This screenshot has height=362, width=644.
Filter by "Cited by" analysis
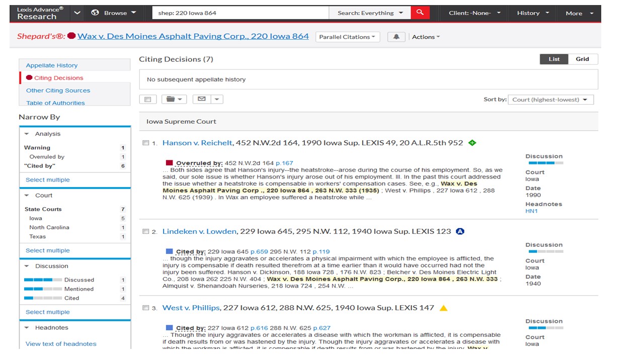click(40, 166)
